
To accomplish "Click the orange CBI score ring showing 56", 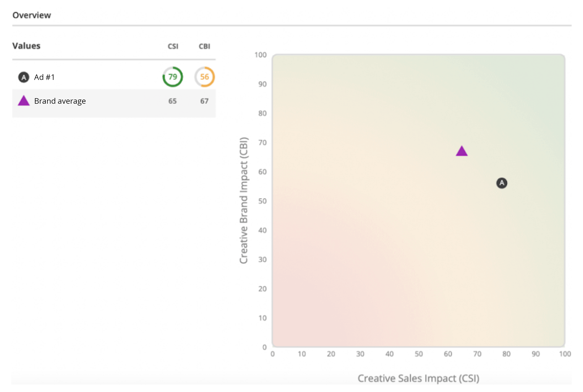I will pyautogui.click(x=204, y=77).
